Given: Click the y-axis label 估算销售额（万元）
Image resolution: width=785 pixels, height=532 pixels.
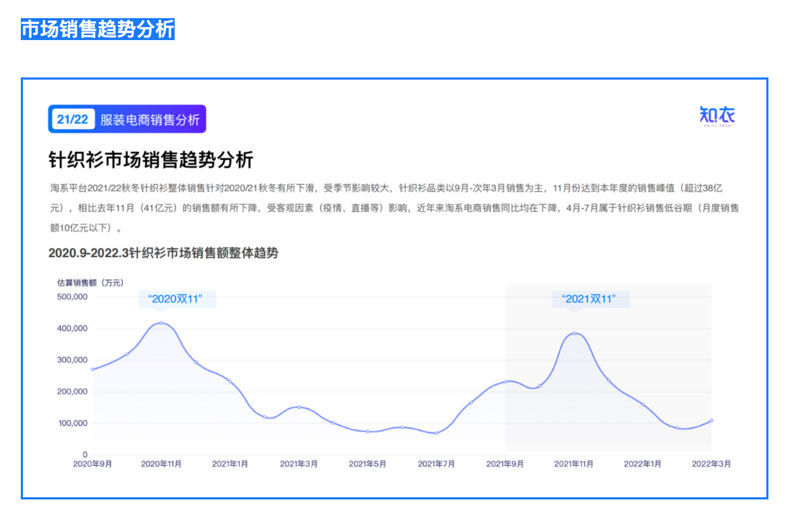Looking at the screenshot, I should click(x=91, y=283).
